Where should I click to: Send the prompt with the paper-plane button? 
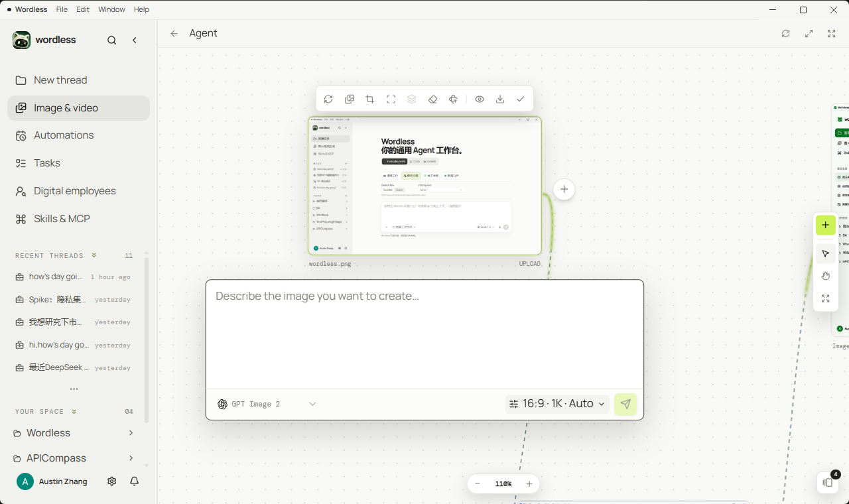pyautogui.click(x=625, y=405)
